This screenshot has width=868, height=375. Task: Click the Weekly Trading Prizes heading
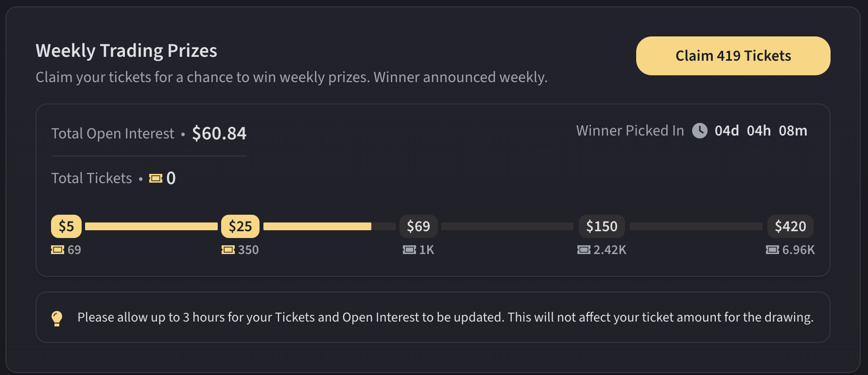click(126, 51)
